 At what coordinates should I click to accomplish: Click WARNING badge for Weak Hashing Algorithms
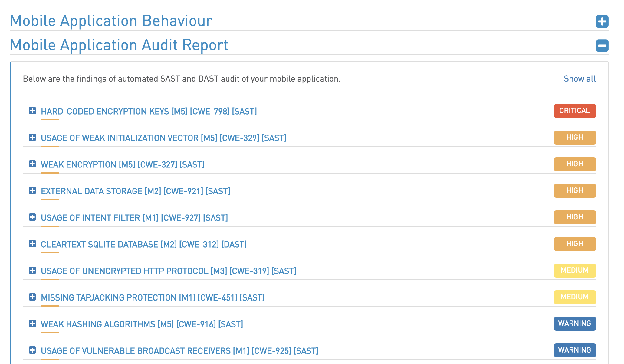tap(575, 324)
